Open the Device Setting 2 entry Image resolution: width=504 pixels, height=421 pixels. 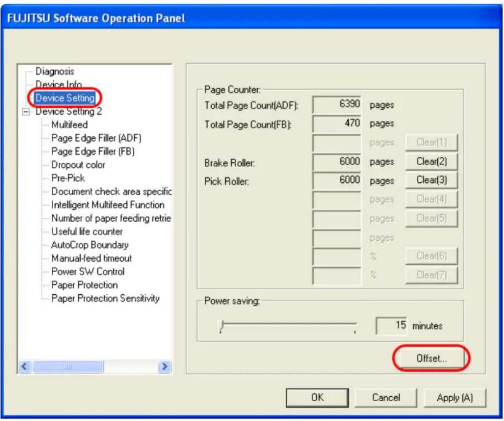tap(68, 112)
